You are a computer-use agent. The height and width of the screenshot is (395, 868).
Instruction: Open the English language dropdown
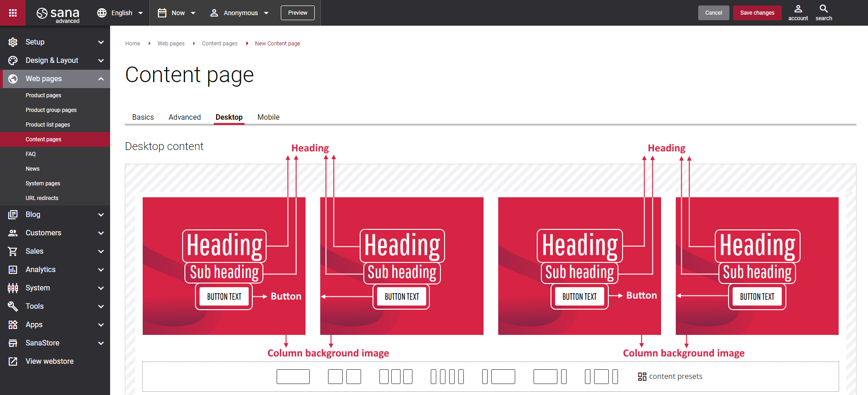pos(120,13)
